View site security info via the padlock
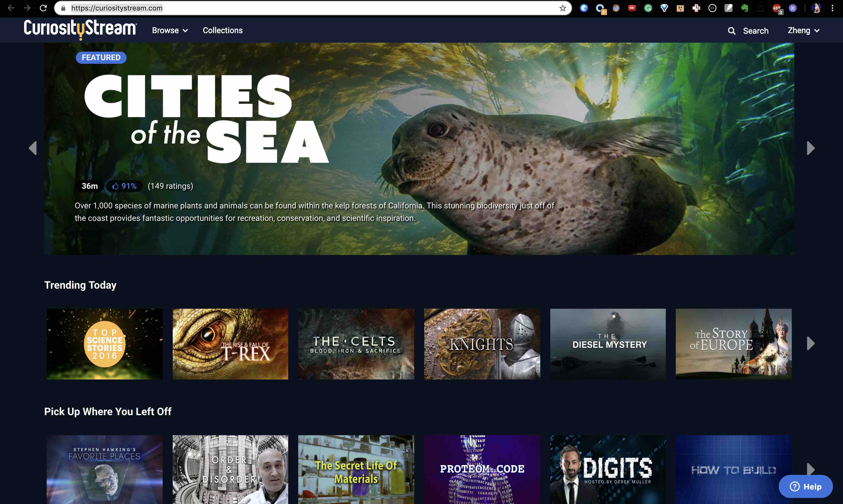The width and height of the screenshot is (843, 504). (63, 8)
